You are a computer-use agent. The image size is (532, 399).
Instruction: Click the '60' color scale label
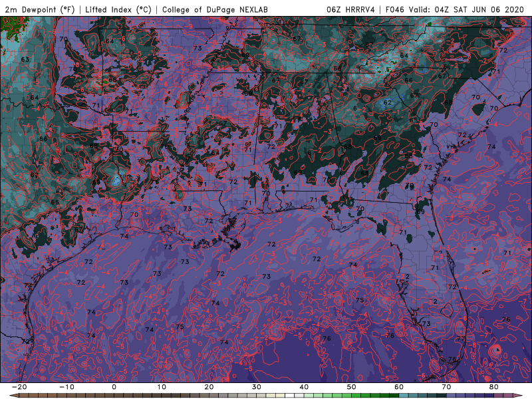click(399, 387)
